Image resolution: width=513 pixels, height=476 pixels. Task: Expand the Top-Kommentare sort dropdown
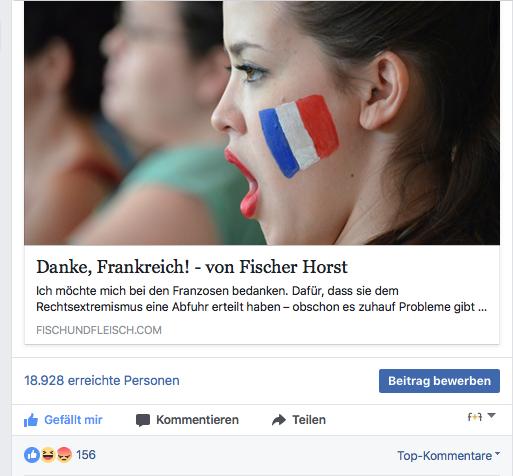coord(498,454)
